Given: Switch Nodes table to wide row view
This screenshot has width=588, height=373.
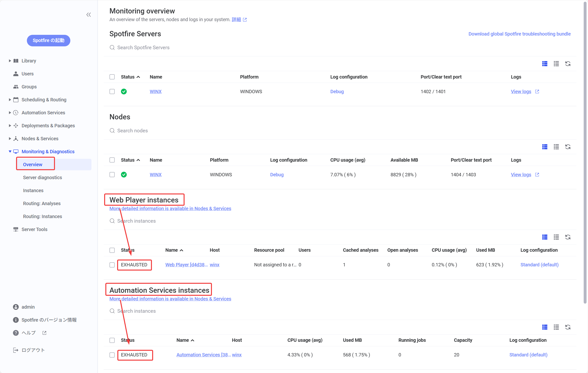Looking at the screenshot, I should click(x=545, y=147).
